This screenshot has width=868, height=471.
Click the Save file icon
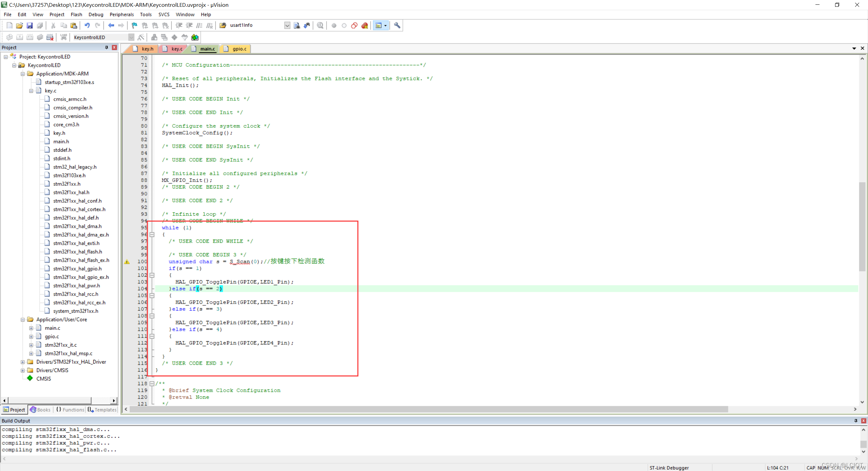pos(29,25)
